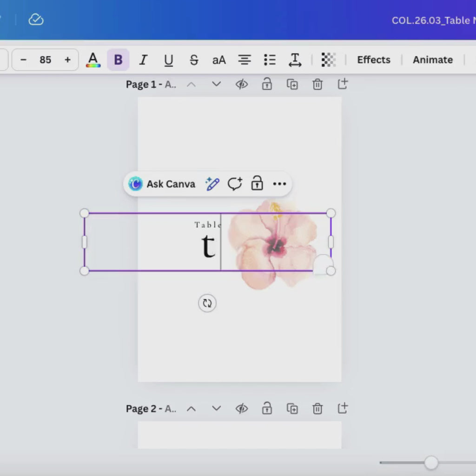This screenshot has height=476, width=476.
Task: Click the large letter 't' text
Action: point(208,246)
